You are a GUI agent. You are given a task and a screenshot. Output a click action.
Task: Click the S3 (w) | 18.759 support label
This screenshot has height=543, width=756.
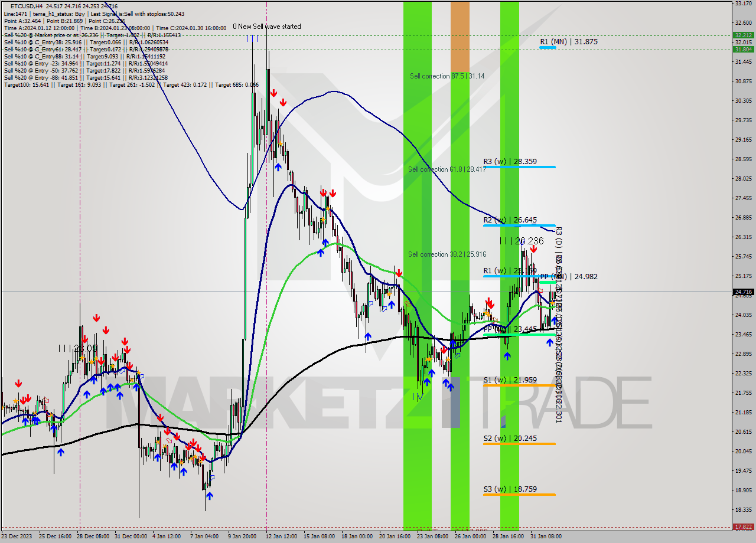click(x=510, y=489)
